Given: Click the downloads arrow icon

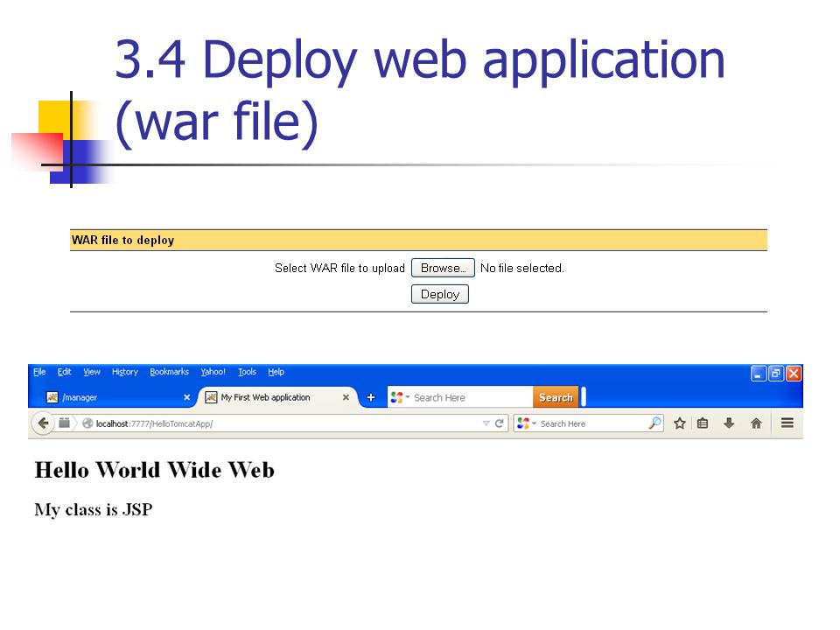Looking at the screenshot, I should (x=729, y=423).
